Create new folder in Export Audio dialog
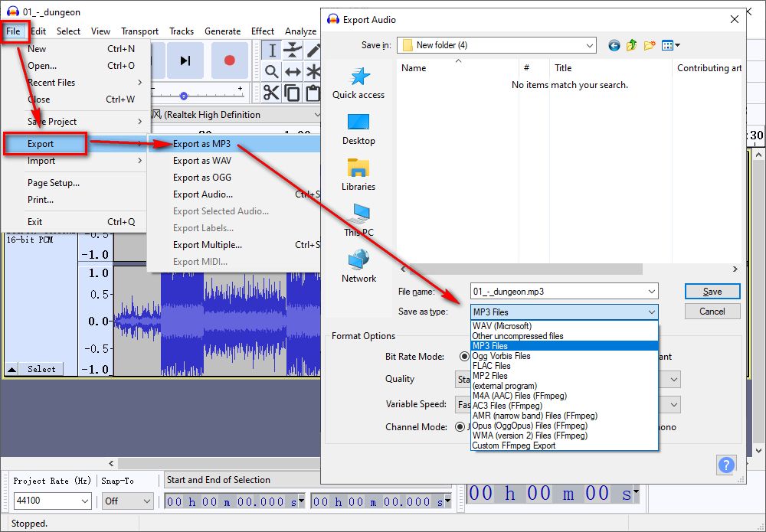 click(650, 45)
